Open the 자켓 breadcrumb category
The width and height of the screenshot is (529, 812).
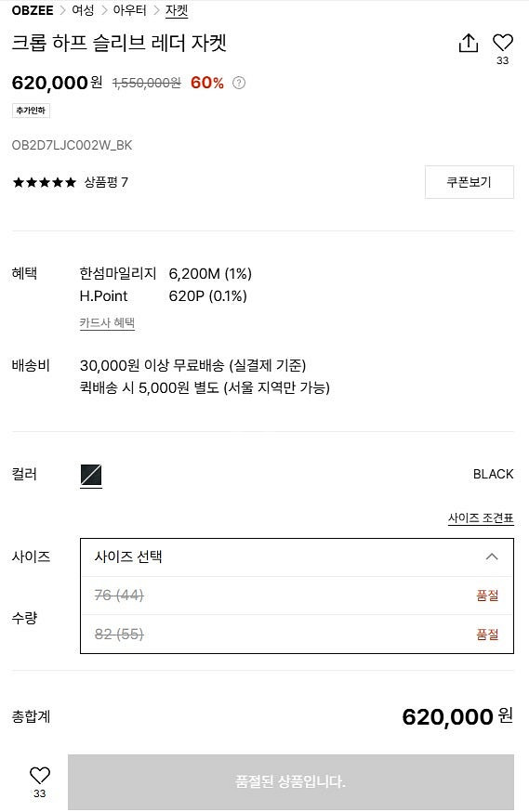(177, 10)
